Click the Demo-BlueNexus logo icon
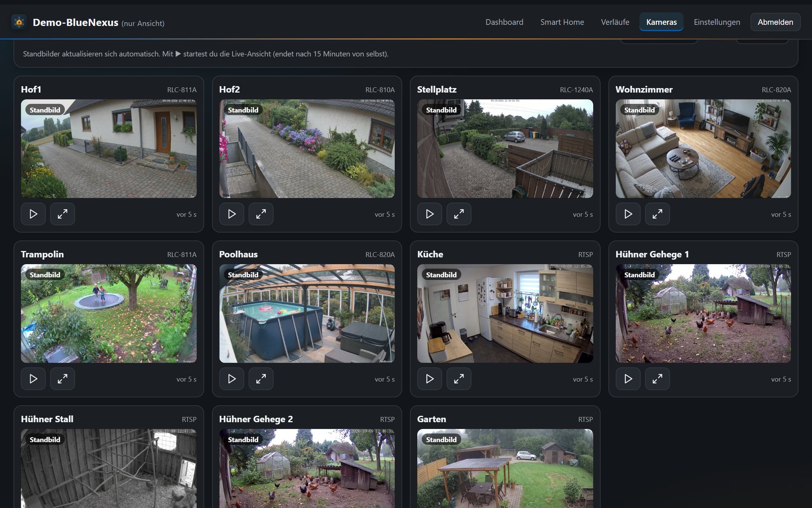 (19, 22)
